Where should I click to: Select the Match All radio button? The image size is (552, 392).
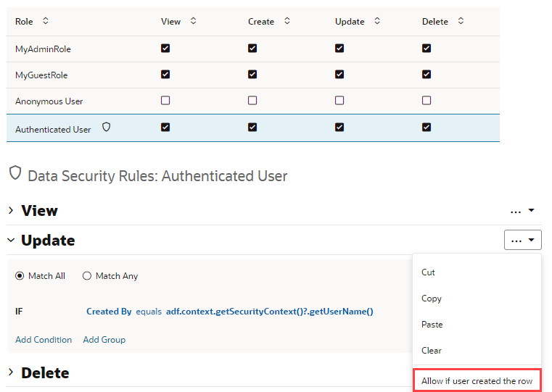click(x=20, y=276)
